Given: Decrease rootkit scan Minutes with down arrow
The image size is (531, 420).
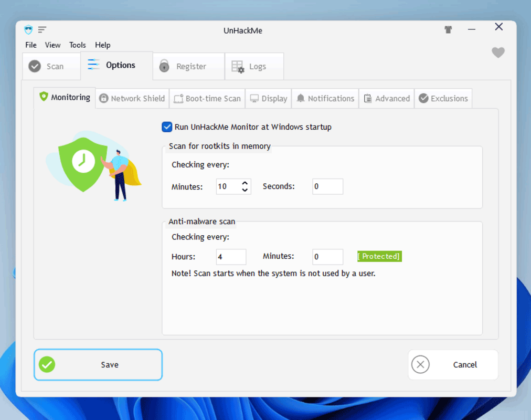Looking at the screenshot, I should (245, 190).
